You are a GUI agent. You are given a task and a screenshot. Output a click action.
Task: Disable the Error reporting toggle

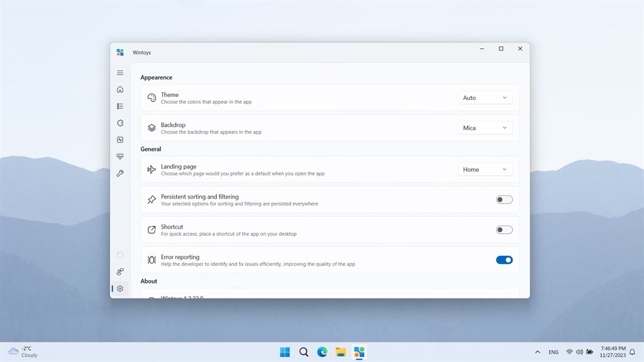pos(504,260)
